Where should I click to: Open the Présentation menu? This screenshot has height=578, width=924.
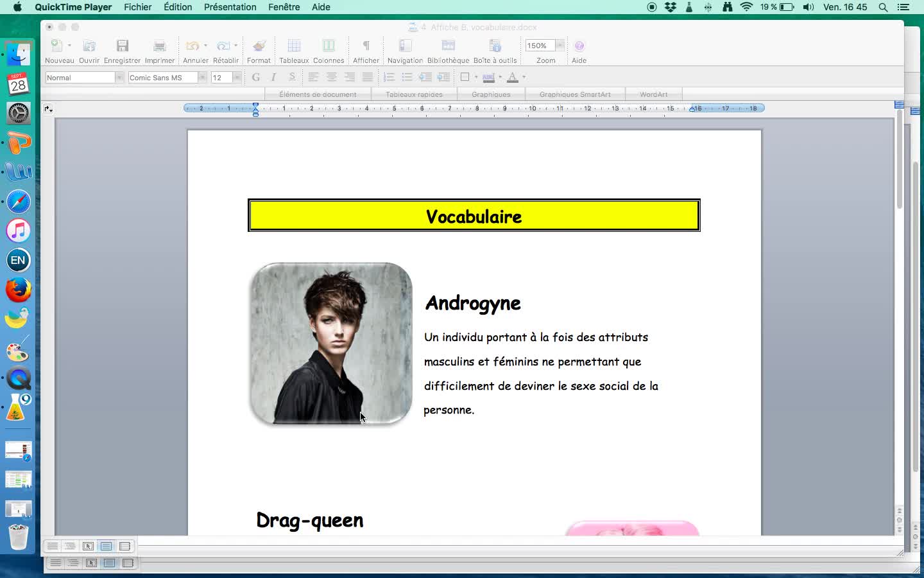pos(230,7)
